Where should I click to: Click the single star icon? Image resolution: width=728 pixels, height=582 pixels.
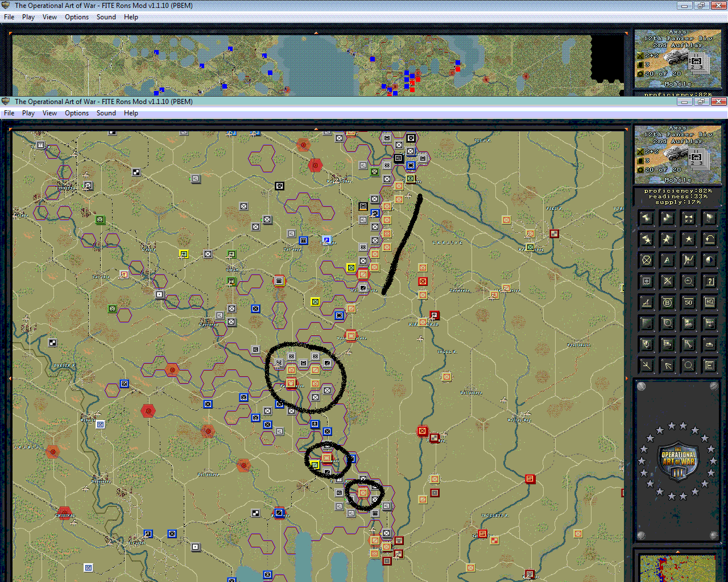689,239
